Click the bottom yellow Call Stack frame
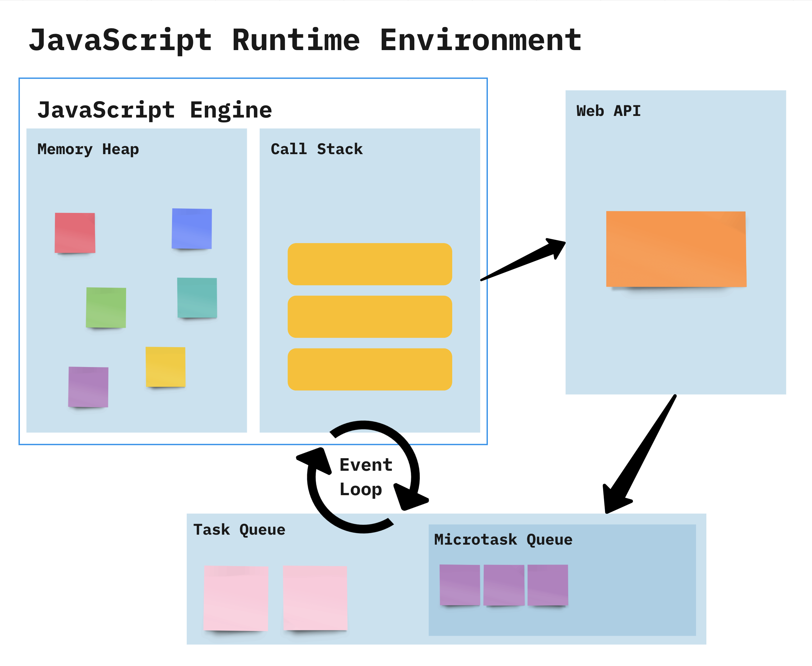Viewport: 812px width, 666px height. (370, 369)
